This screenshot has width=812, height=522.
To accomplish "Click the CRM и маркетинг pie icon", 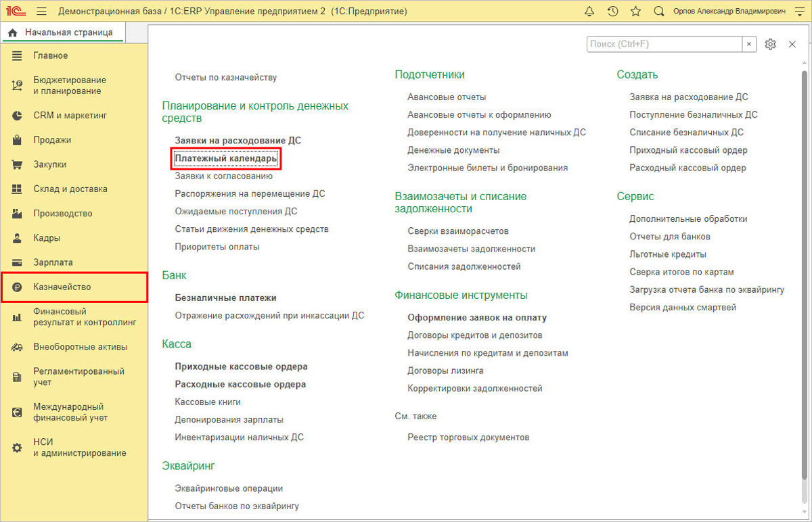I will click(x=18, y=116).
